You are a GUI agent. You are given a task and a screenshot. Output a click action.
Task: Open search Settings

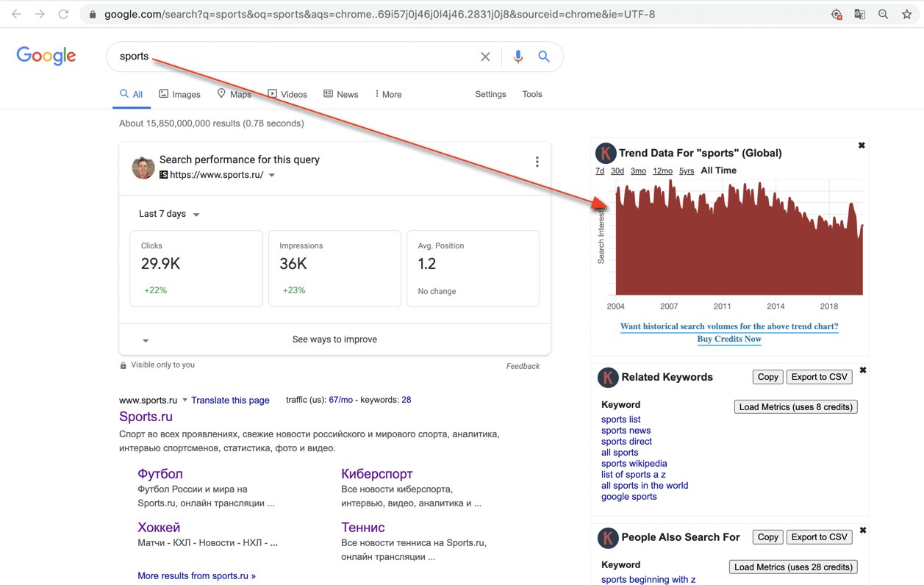tap(490, 94)
